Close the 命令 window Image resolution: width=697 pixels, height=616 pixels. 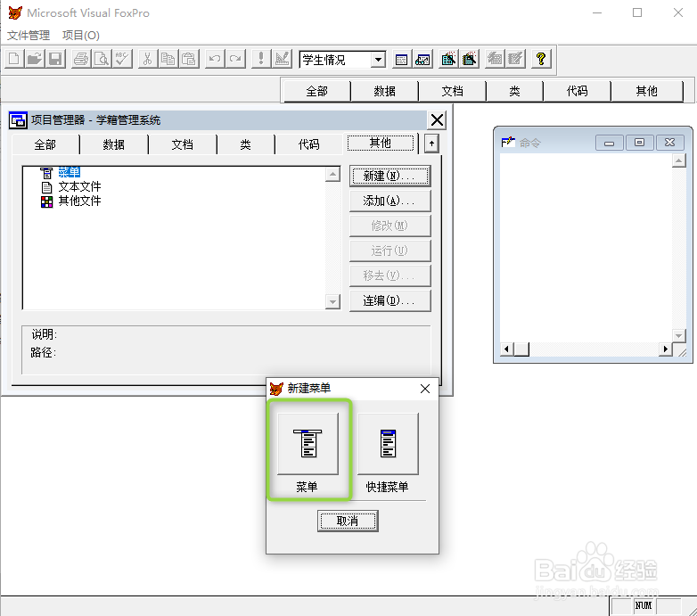(669, 143)
